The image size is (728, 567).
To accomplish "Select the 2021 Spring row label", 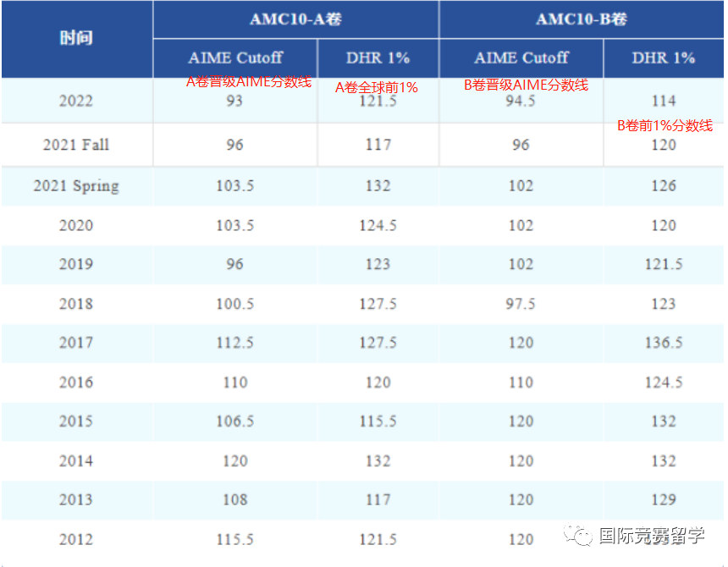I will (x=76, y=185).
